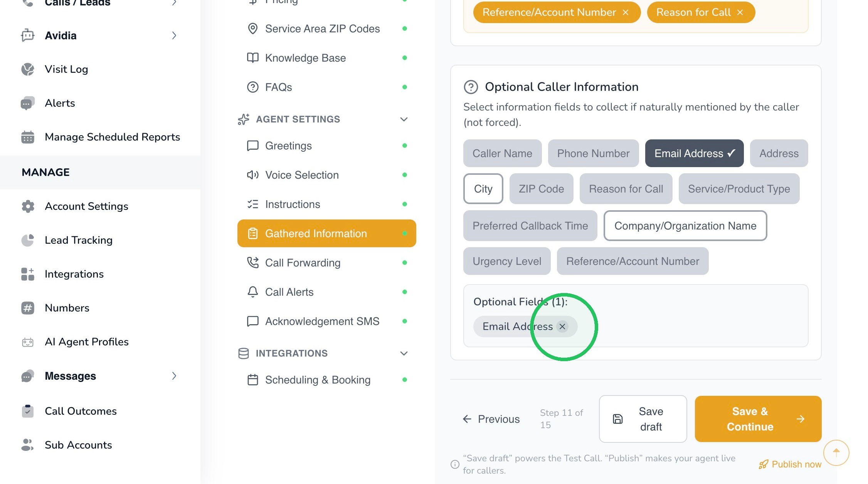
Task: Select Gathered Information menu item
Action: coord(326,233)
